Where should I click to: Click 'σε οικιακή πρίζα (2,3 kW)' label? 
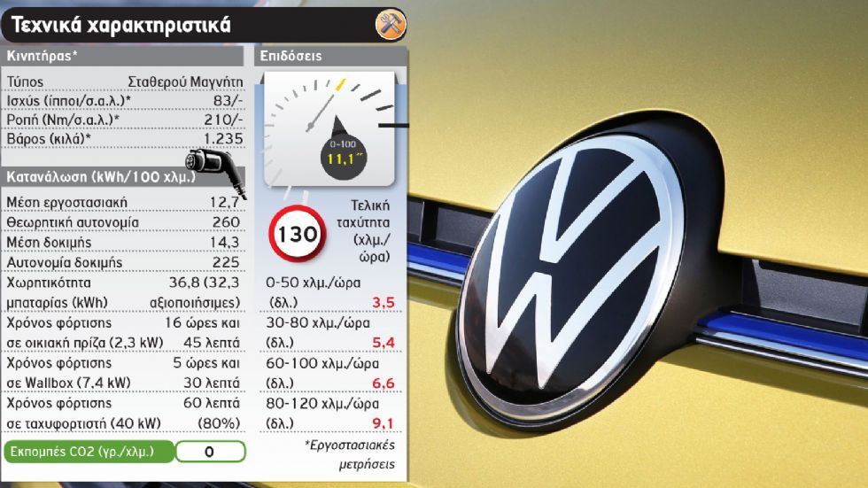(85, 343)
